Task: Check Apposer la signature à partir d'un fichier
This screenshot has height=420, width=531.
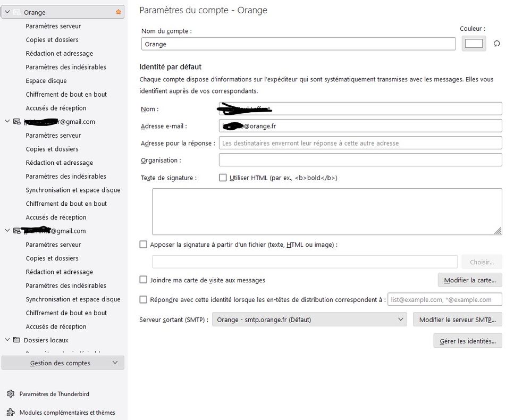Action: pyautogui.click(x=143, y=245)
